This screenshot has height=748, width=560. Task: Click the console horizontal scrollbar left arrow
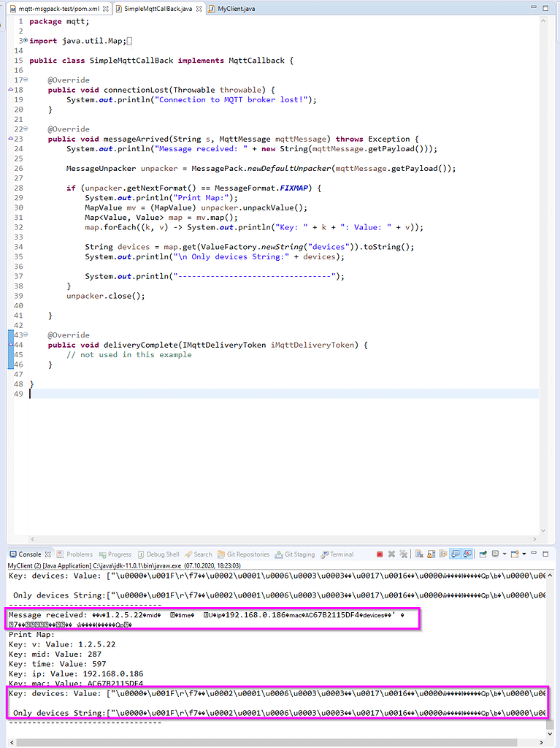click(x=12, y=743)
